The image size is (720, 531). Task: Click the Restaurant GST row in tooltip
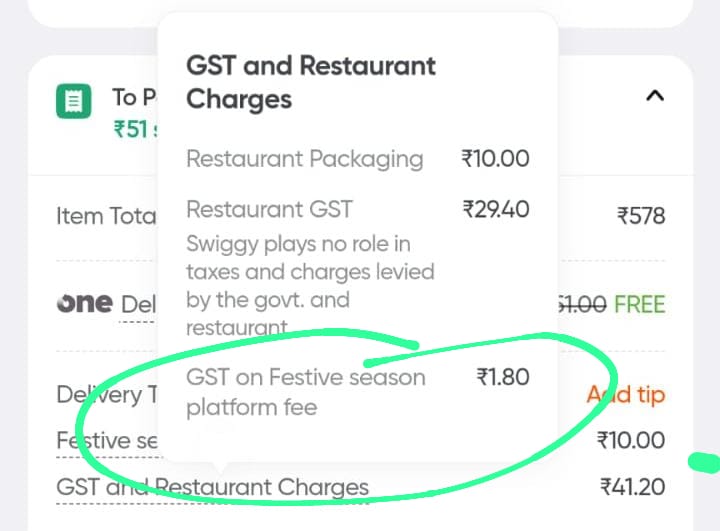pyautogui.click(x=269, y=209)
